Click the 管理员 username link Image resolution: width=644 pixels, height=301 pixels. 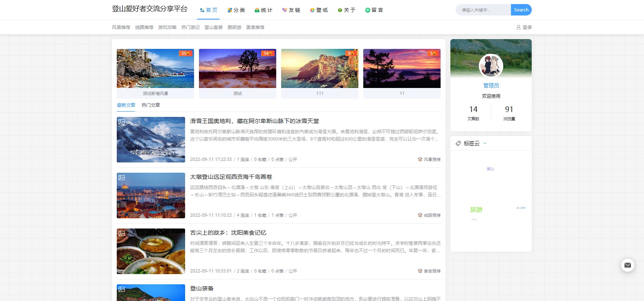[x=491, y=86]
